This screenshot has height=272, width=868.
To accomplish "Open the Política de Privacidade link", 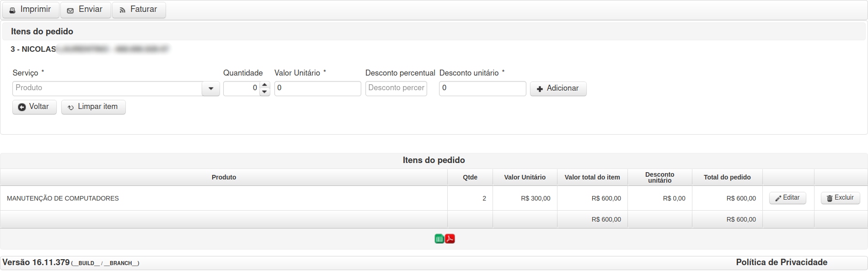I will click(x=782, y=262).
